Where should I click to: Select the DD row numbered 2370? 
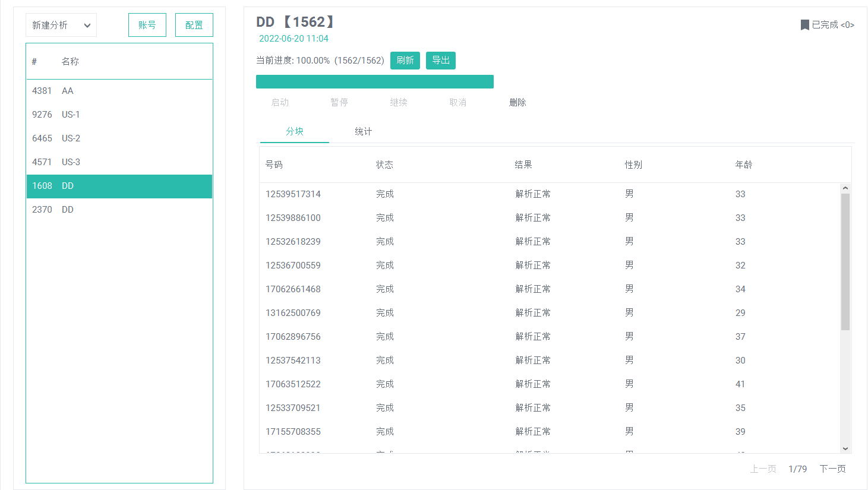tap(119, 210)
